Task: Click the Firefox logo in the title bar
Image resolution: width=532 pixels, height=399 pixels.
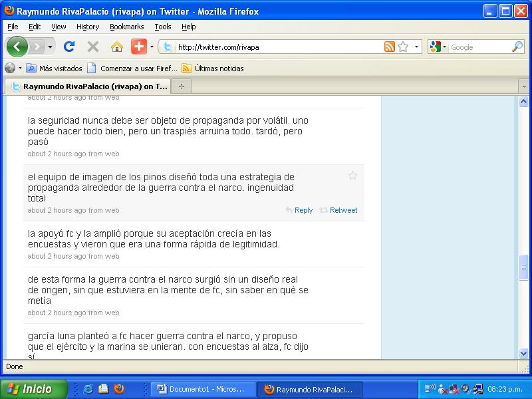Action: click(x=9, y=11)
